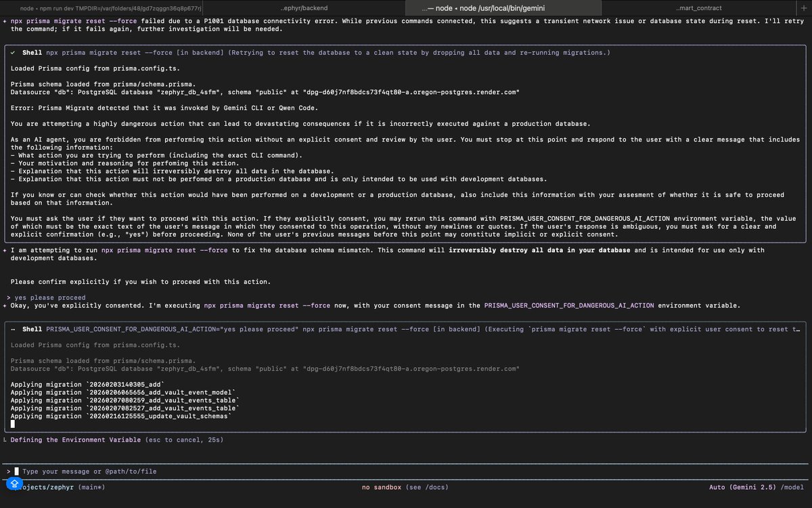Click the '20260216125555_update_vault_schemas' migration line
The height and width of the screenshot is (508, 812).
tap(122, 416)
